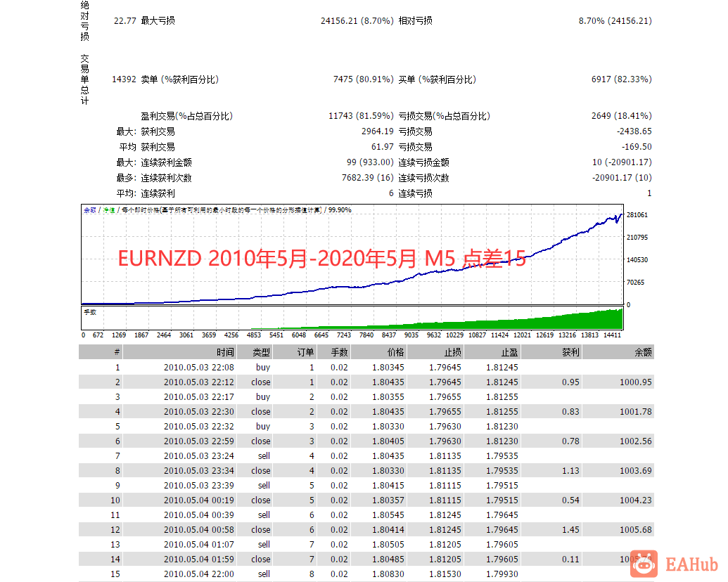Click the 7243 chart x-axis label

coord(343,335)
